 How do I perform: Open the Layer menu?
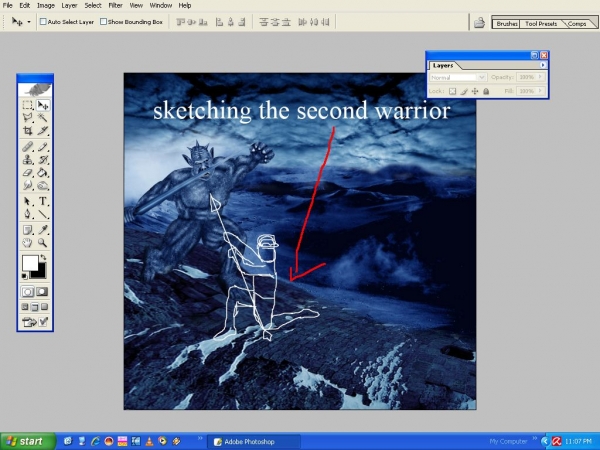[x=69, y=5]
